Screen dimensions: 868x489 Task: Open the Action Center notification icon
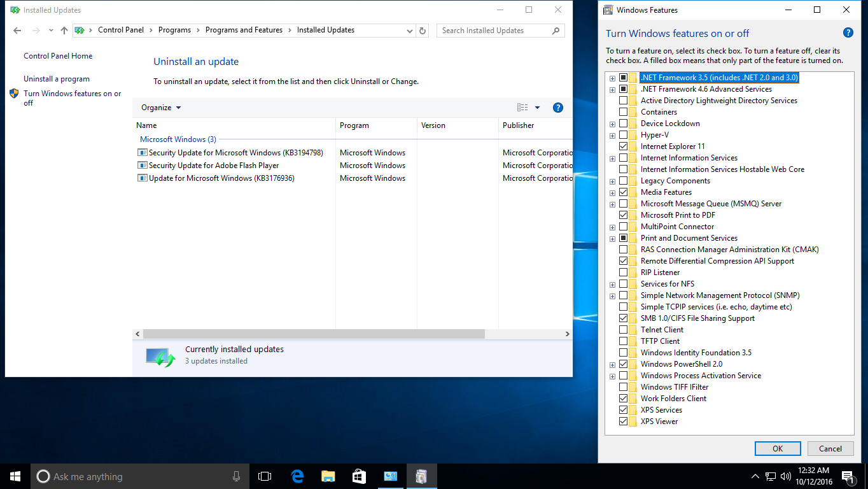848,476
